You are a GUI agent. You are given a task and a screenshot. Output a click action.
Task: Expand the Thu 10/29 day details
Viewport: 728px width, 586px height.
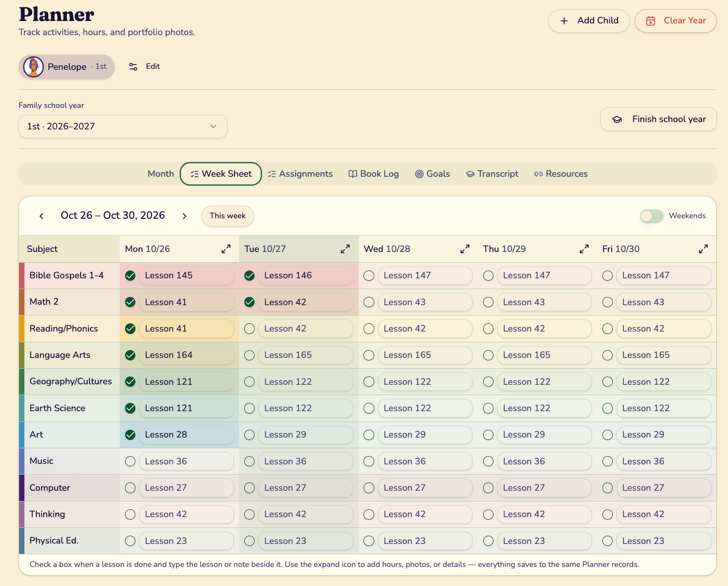(x=584, y=249)
